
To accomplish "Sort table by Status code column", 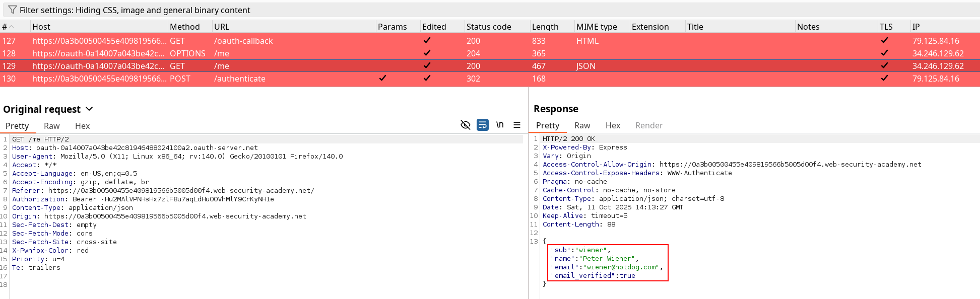I will tap(488, 27).
